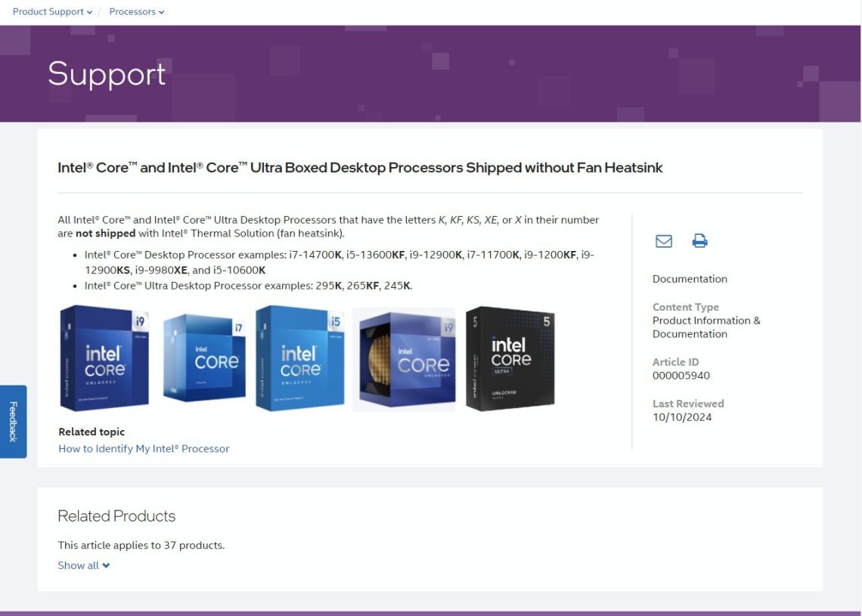Click the email envelope icon

(664, 240)
